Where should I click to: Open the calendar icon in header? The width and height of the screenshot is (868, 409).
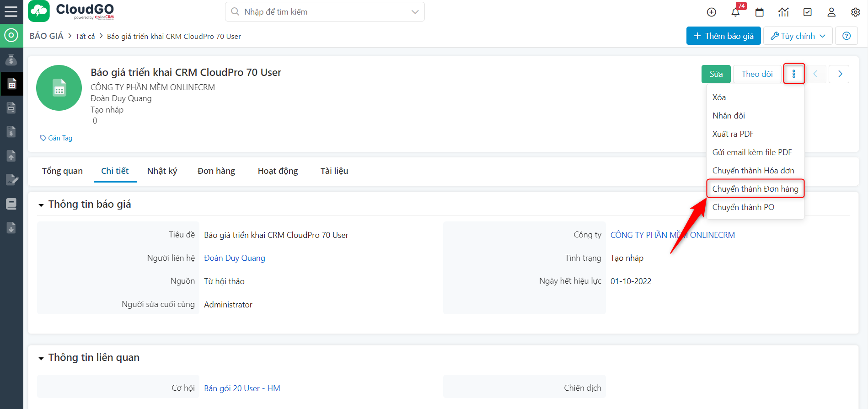point(759,12)
